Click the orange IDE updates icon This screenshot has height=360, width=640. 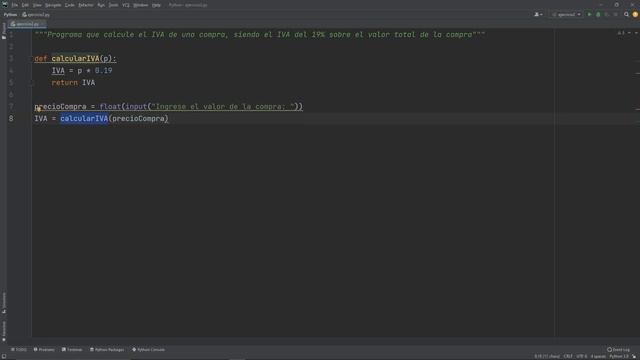click(635, 15)
